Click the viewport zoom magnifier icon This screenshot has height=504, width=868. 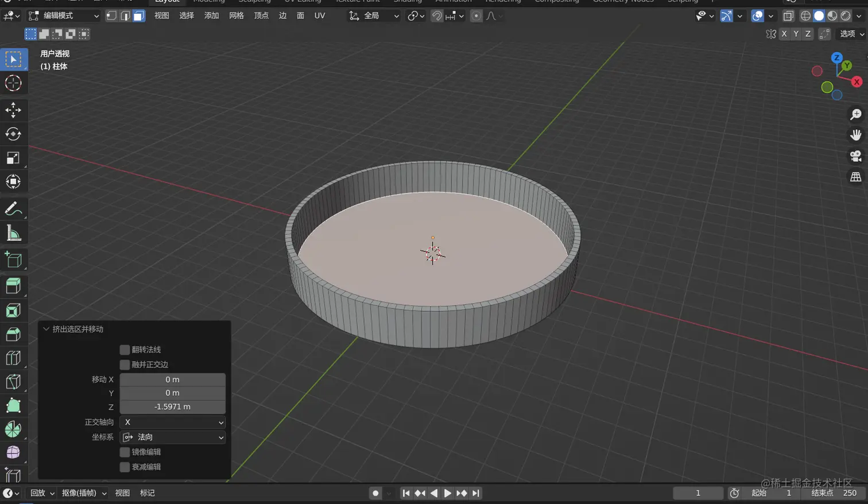tap(855, 115)
